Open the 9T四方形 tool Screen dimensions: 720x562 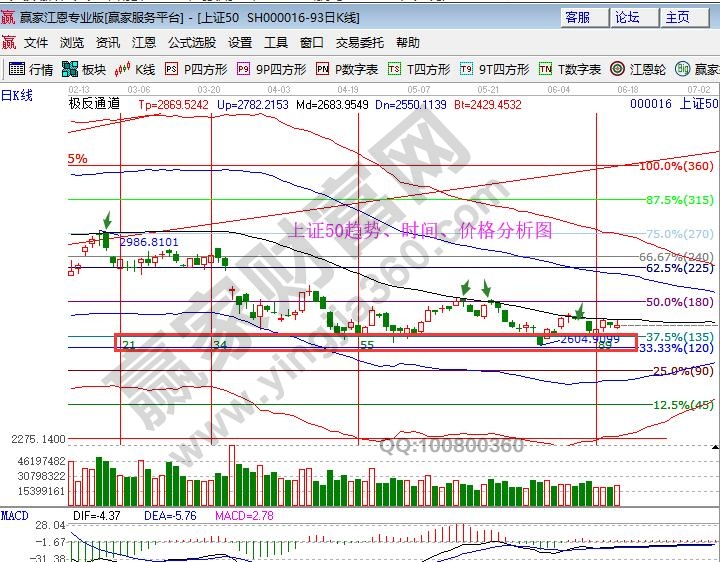tap(494, 69)
